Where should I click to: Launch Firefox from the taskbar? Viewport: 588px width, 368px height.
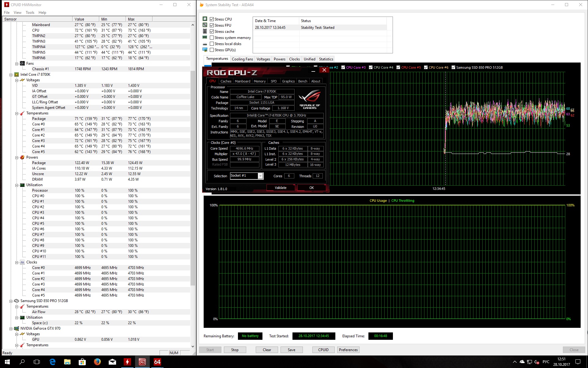click(97, 362)
